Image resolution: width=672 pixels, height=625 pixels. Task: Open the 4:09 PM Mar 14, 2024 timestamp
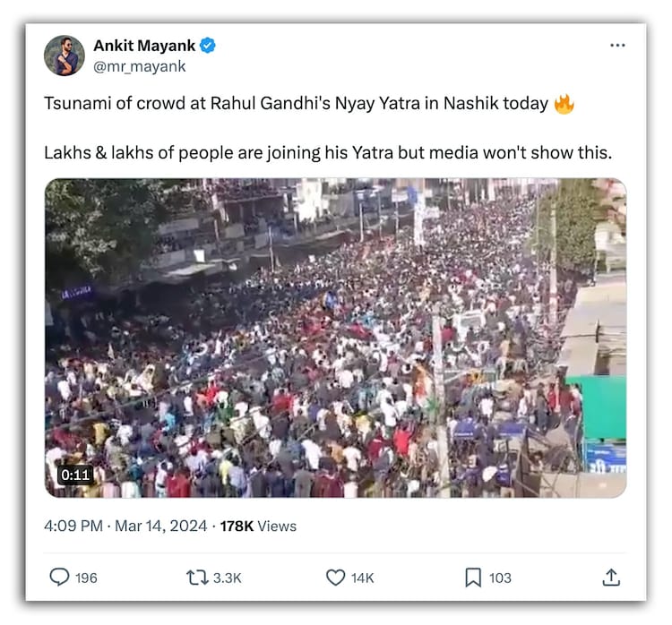pos(125,526)
